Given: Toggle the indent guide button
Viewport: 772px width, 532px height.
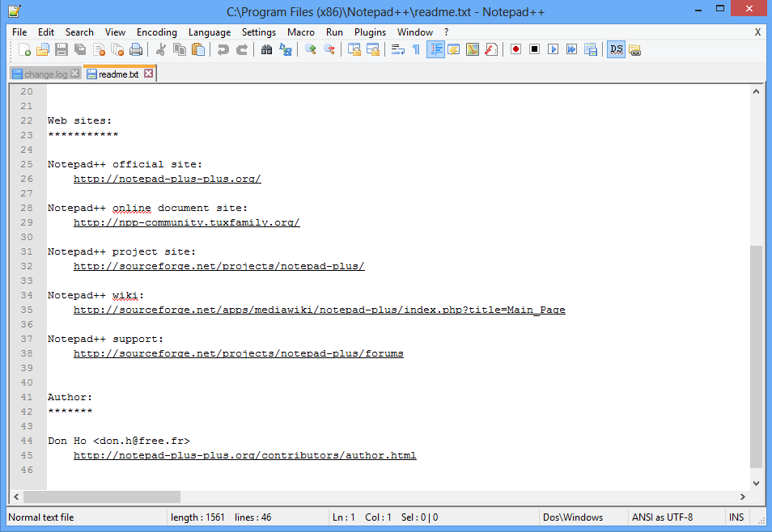Looking at the screenshot, I should click(x=435, y=49).
